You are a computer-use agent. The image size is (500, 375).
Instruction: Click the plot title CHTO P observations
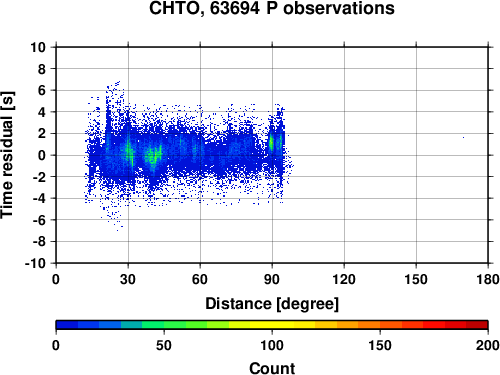(x=272, y=8)
